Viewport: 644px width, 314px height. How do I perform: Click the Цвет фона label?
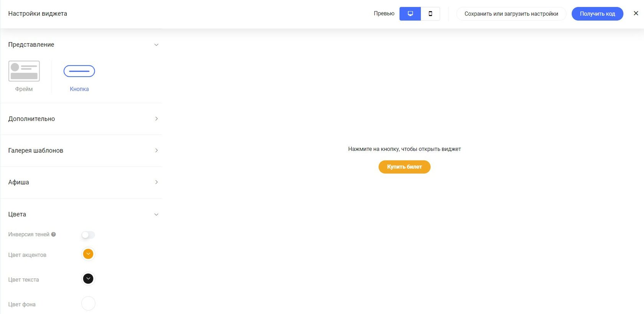(22, 304)
